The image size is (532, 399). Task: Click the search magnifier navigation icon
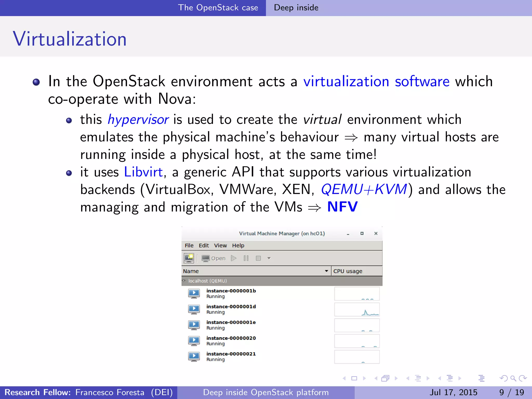(x=513, y=378)
